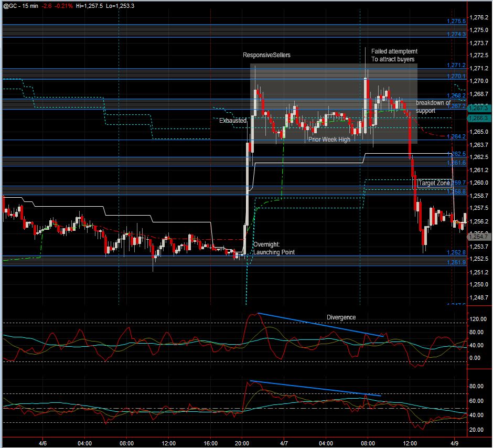Click the 1,252.8 blue level label
Screen dimensions: 493x448
pos(456,252)
